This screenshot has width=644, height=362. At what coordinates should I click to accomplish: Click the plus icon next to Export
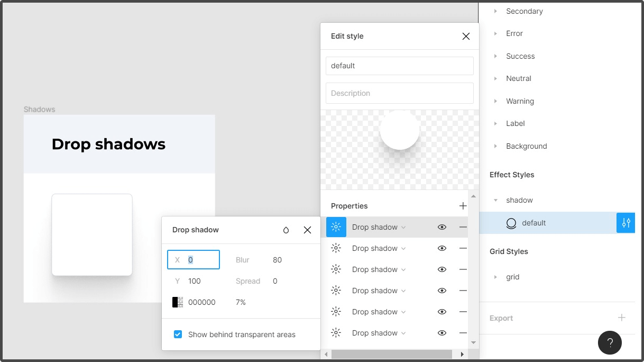[x=622, y=318]
